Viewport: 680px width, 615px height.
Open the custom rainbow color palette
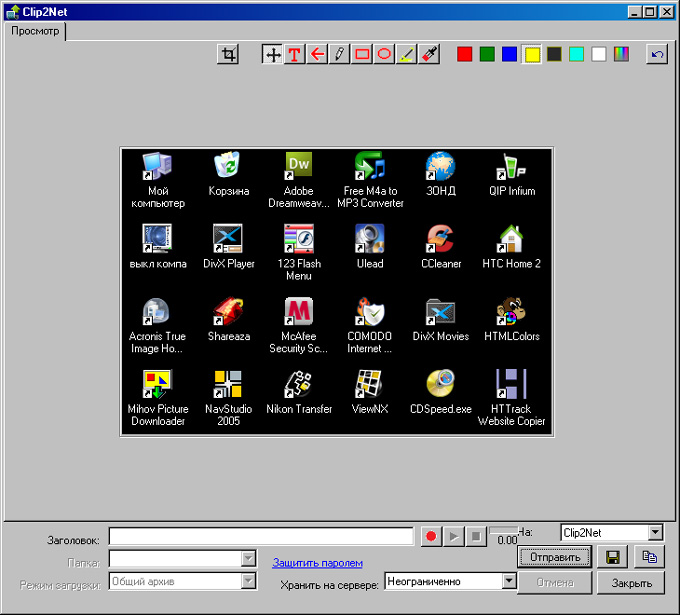(621, 54)
